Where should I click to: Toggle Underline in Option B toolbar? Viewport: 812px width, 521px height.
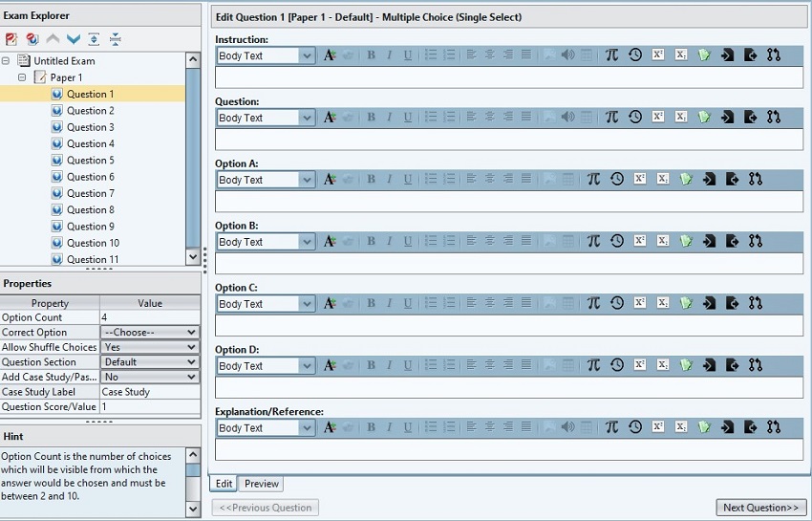coord(408,241)
